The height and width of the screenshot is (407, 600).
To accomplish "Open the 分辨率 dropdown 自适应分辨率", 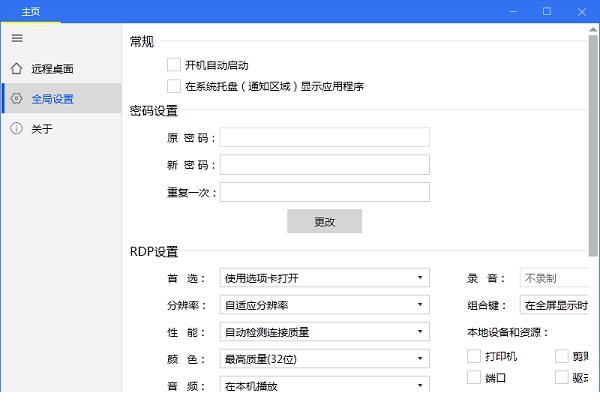I will 324,304.
